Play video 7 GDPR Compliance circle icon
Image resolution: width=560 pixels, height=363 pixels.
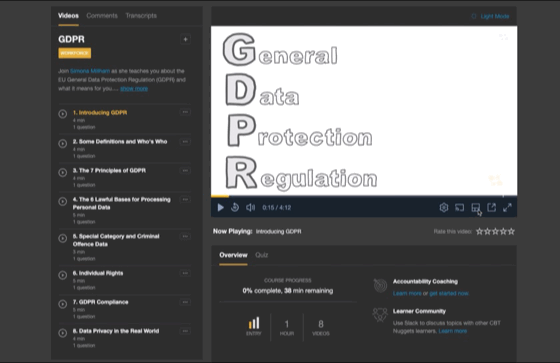(62, 304)
